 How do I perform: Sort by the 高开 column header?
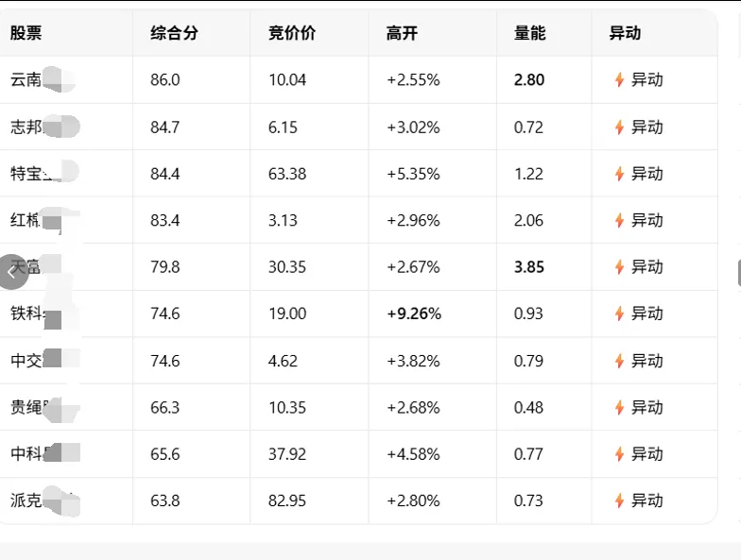[402, 33]
